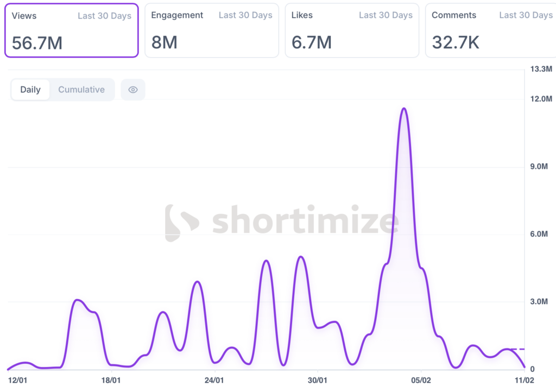Click the 56.7M views total
Viewport: 556px width, 392px height.
tap(37, 43)
